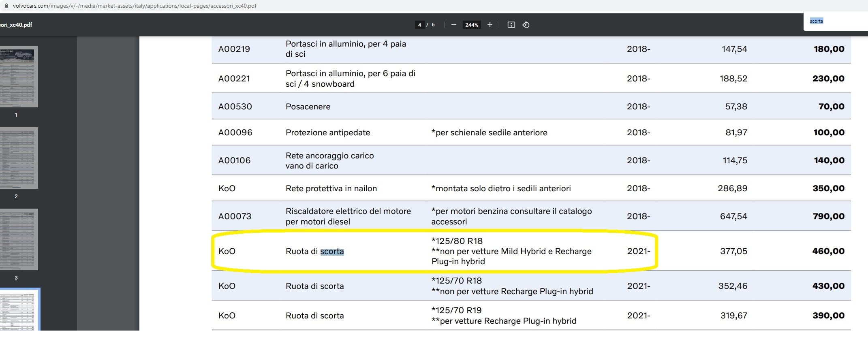
Task: Click the Posacenere row description
Action: tap(308, 107)
